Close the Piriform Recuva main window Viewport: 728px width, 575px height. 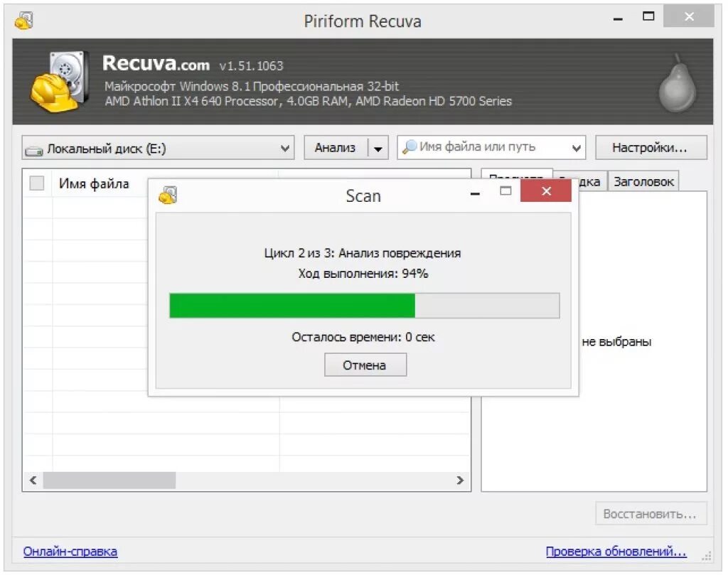(688, 17)
